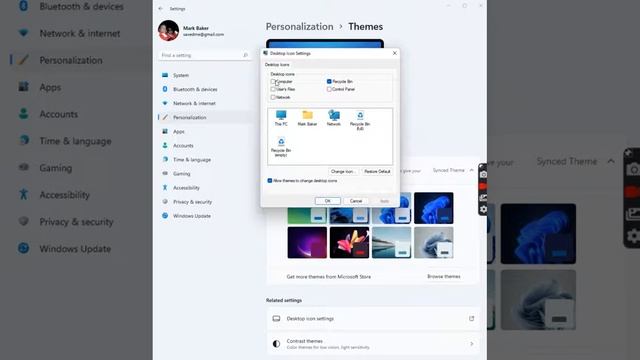Open the Contrast themes row
Screen dimensions: 640x360
pyautogui.click(x=373, y=344)
